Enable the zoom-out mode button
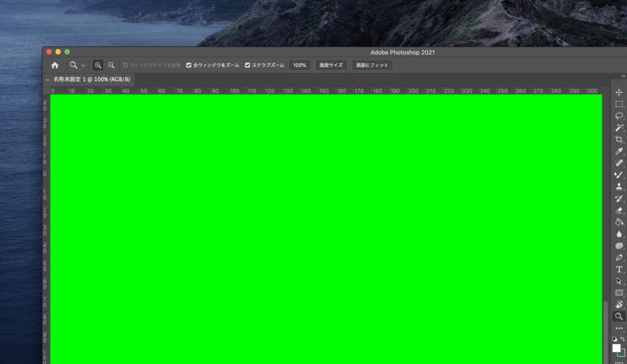The width and height of the screenshot is (627, 364). coord(111,65)
